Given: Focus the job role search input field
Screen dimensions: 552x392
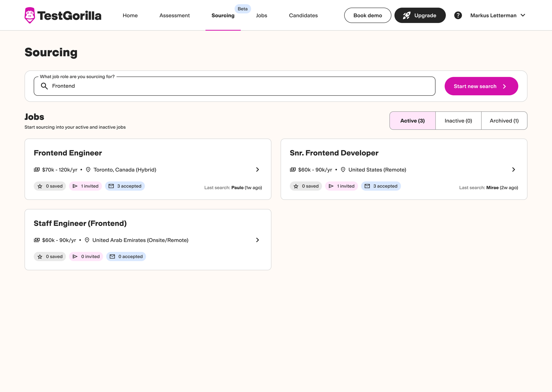Looking at the screenshot, I should 234,86.
